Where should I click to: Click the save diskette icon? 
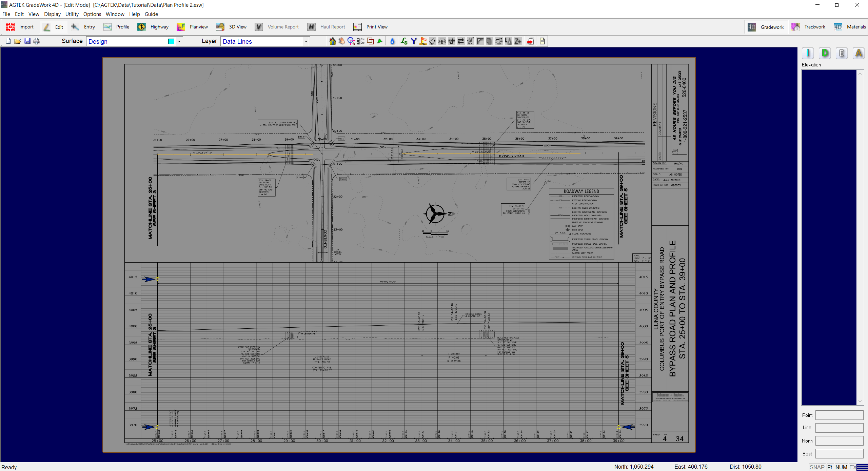tap(27, 41)
